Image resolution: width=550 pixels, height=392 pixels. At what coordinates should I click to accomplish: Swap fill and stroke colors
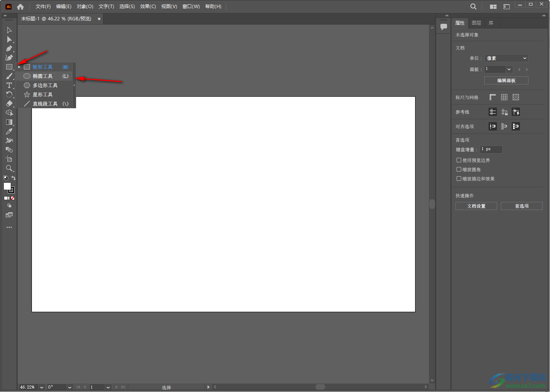pyautogui.click(x=13, y=178)
